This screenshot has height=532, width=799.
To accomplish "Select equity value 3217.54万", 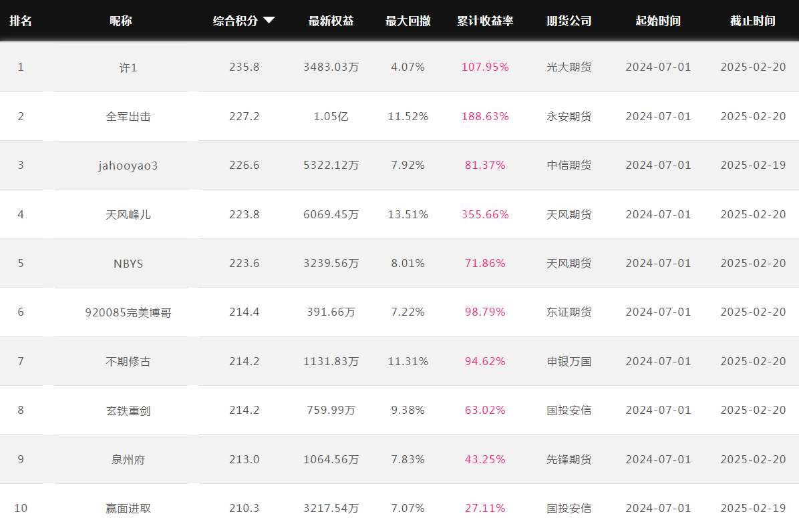I will pos(331,508).
